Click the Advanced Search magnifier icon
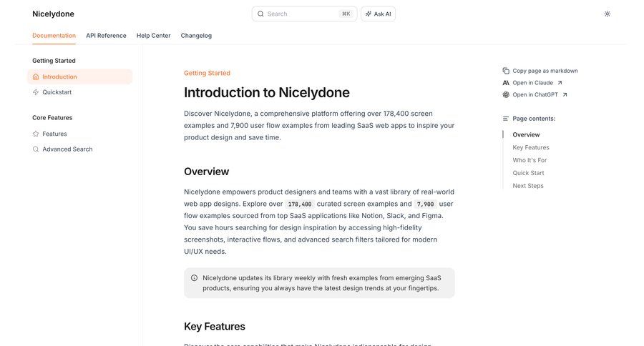Viewport: 644px width, 346px height. coord(36,149)
